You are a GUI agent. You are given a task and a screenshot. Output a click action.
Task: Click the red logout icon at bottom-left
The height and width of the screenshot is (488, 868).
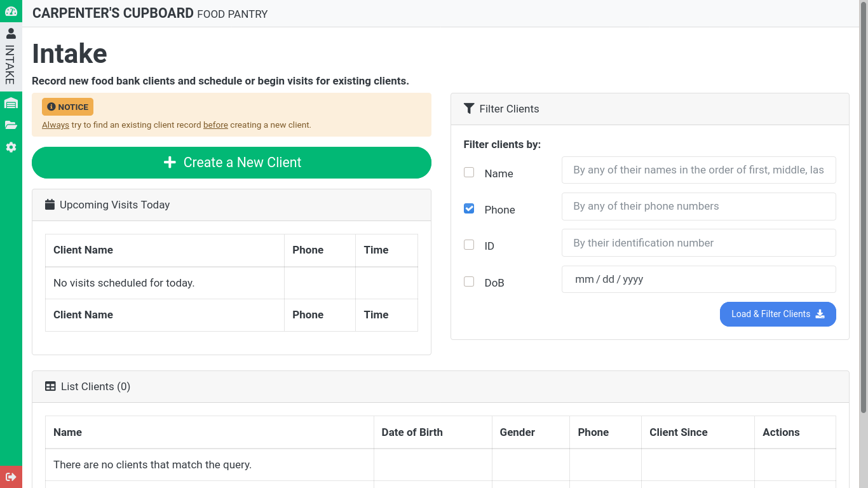[11, 477]
